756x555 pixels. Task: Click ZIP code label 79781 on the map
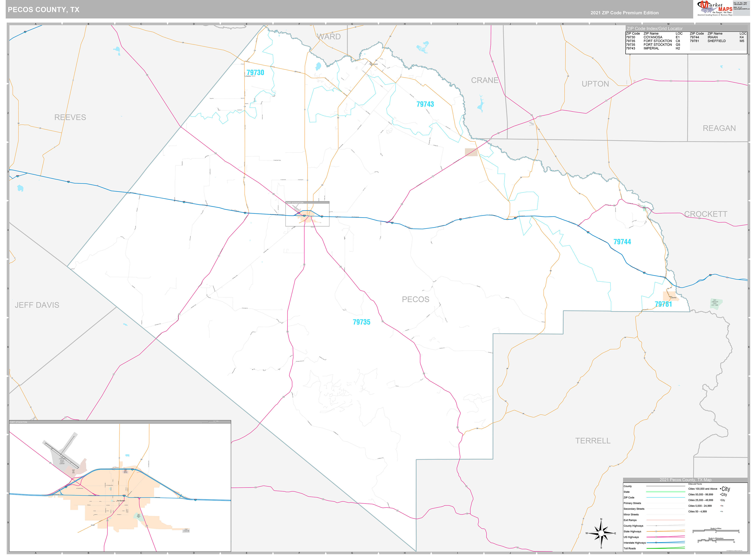[663, 304]
